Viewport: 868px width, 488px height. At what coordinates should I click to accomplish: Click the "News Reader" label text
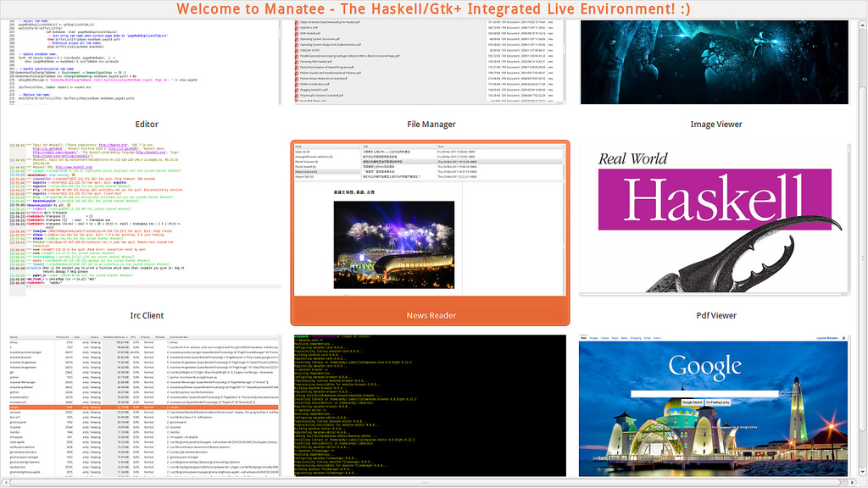[x=431, y=315]
